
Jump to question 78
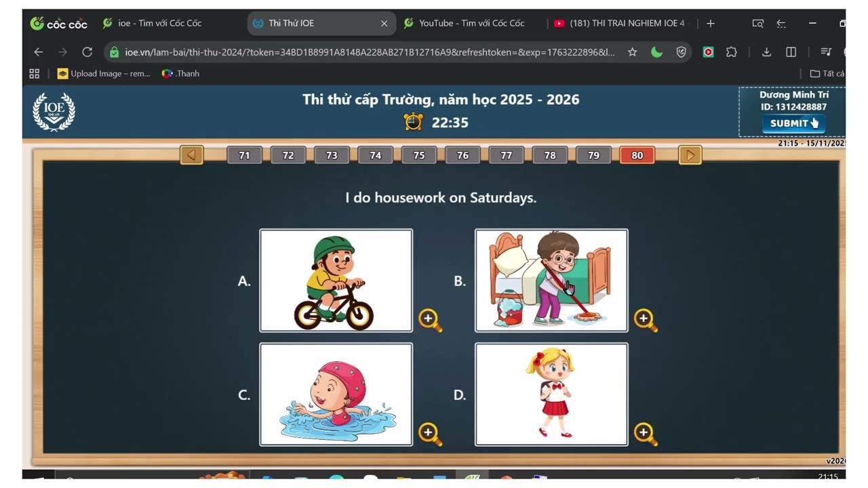pos(550,155)
